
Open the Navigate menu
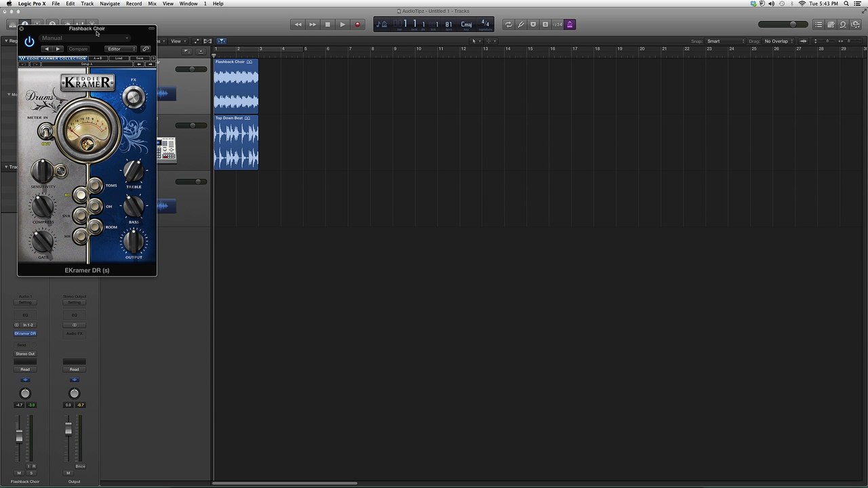[110, 4]
